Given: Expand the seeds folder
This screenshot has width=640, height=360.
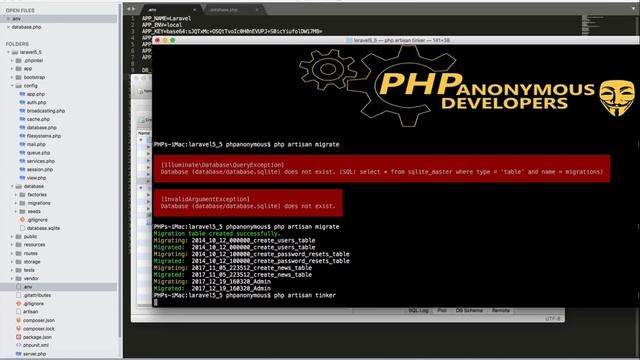Looking at the screenshot, I should pos(16,211).
